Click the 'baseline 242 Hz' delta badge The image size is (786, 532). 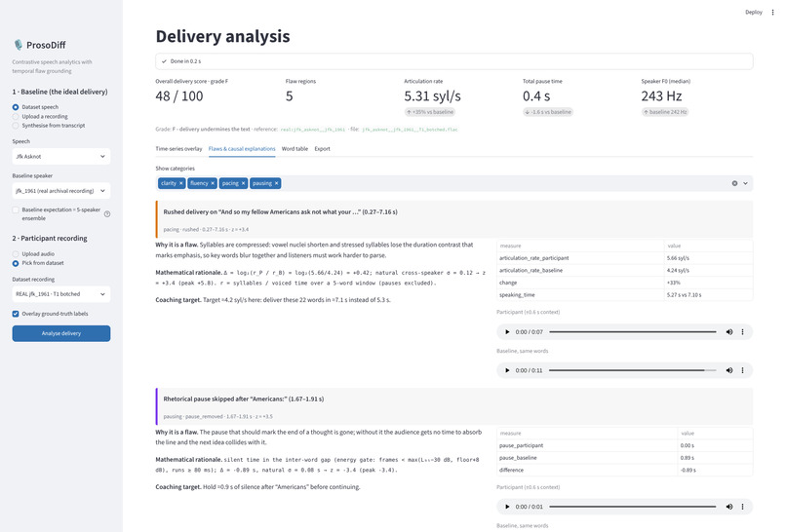coord(665,112)
